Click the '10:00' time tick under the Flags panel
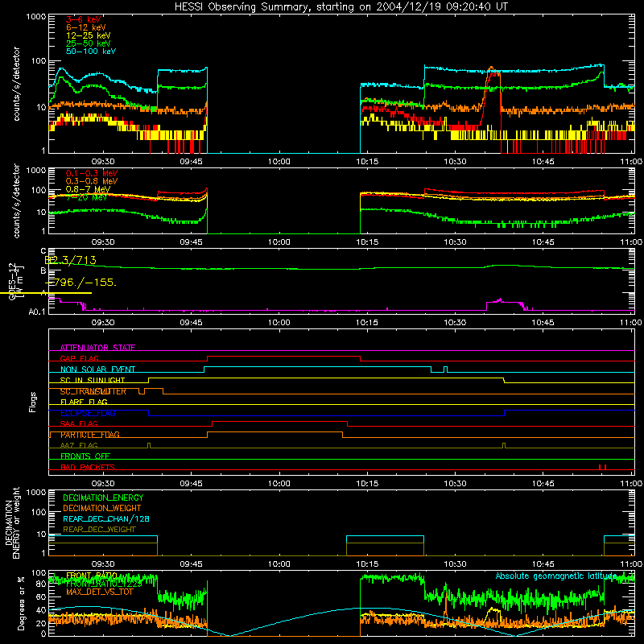Screen dimensions: 644x644 [x=279, y=484]
